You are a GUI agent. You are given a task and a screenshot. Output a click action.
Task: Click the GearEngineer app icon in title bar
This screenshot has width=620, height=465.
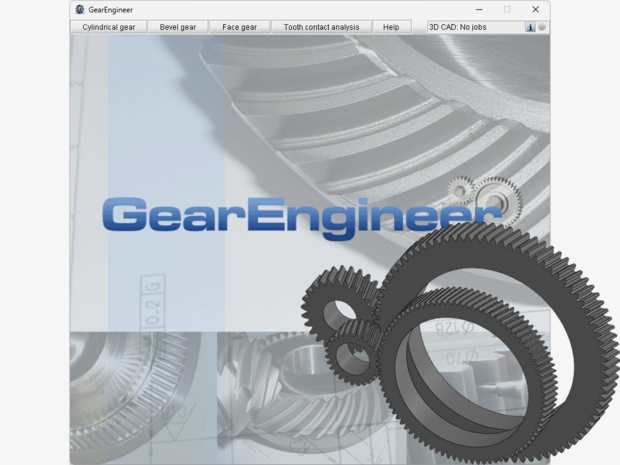tap(80, 9)
